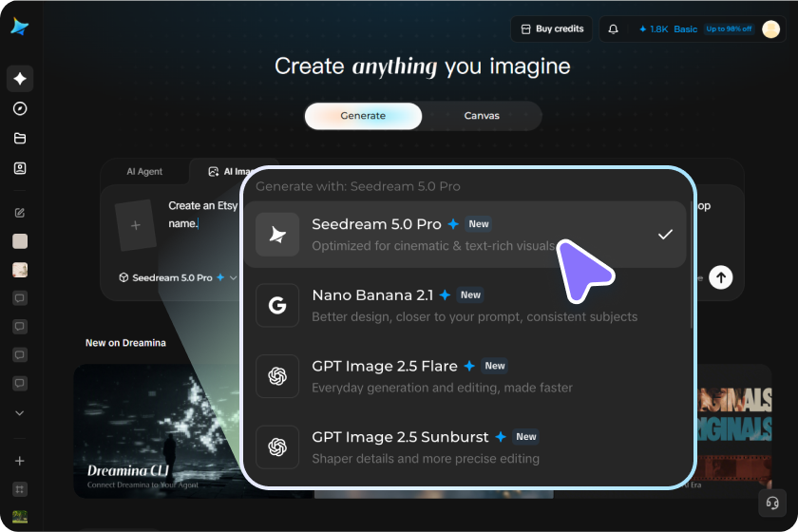The image size is (798, 532).
Task: Open the fourth chat bubble icon in sidebar
Action: click(20, 383)
